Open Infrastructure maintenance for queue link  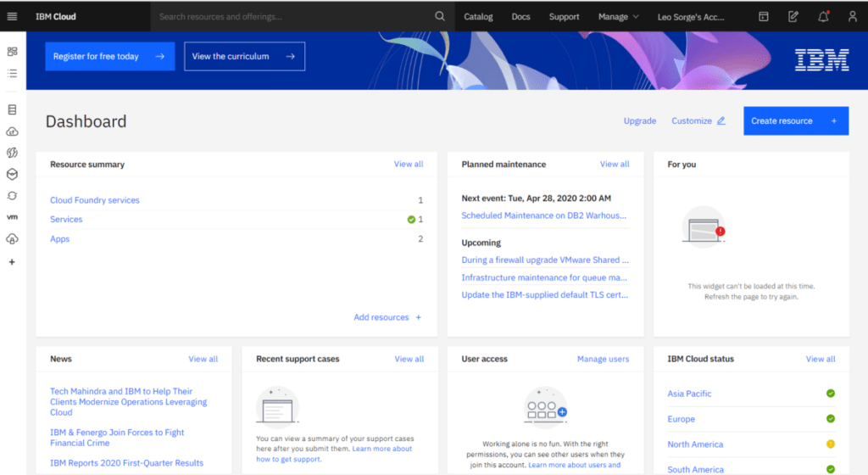545,277
